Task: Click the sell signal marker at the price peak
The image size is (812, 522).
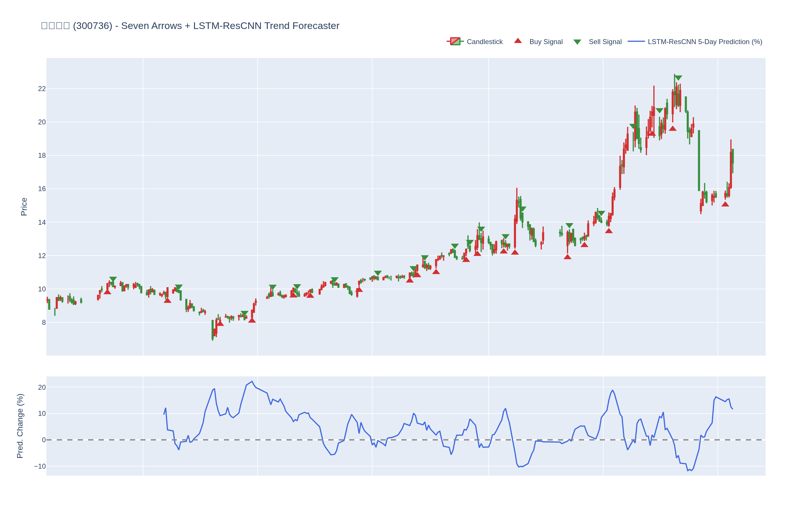Action: pyautogui.click(x=678, y=78)
